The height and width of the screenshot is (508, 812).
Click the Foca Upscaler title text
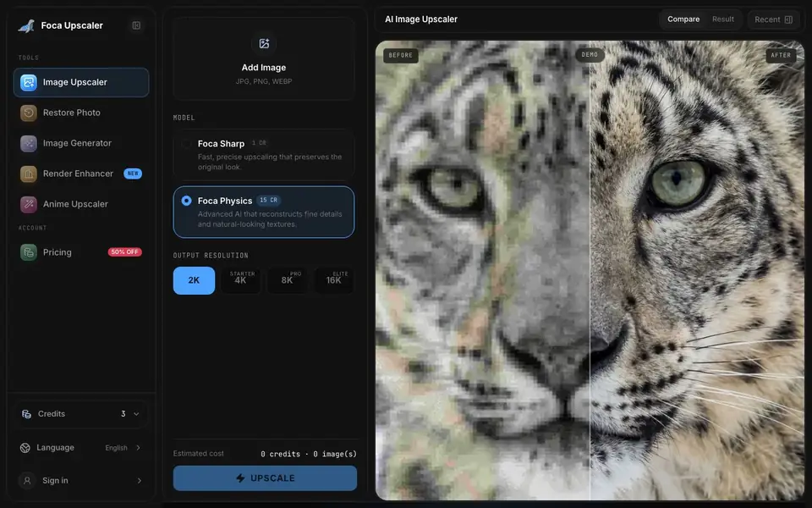tap(72, 25)
